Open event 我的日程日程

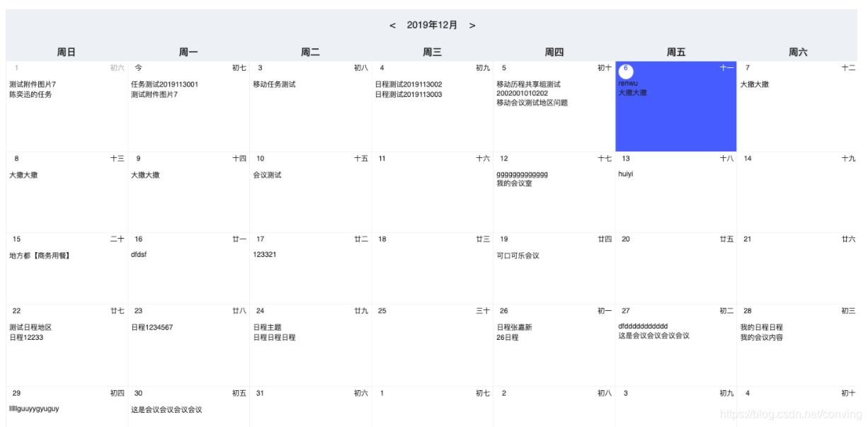pos(761,328)
